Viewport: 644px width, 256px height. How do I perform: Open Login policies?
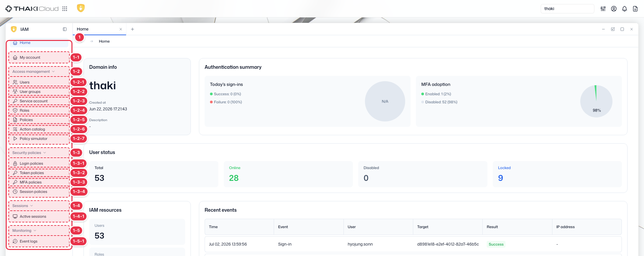[x=39, y=163]
